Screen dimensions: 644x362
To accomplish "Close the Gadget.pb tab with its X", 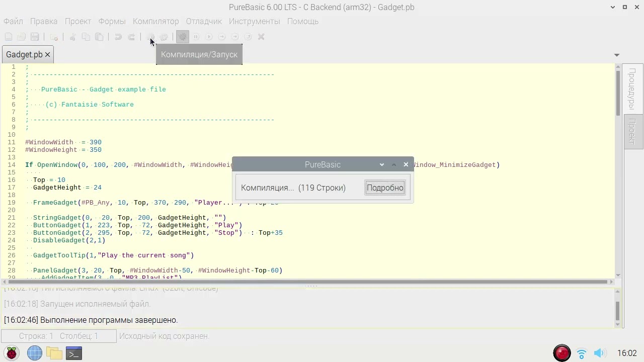I will pos(48,54).
